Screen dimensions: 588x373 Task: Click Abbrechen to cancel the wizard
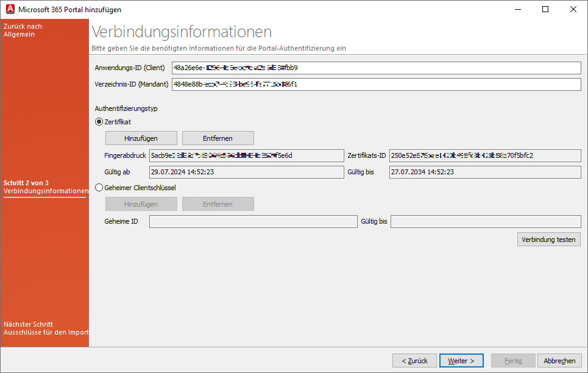pos(559,360)
